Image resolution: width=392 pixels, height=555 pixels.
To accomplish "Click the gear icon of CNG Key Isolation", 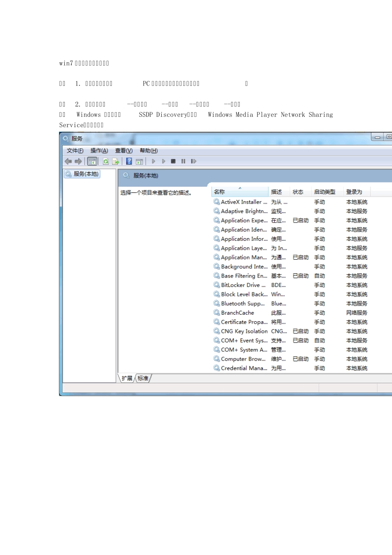I will click(x=217, y=331).
